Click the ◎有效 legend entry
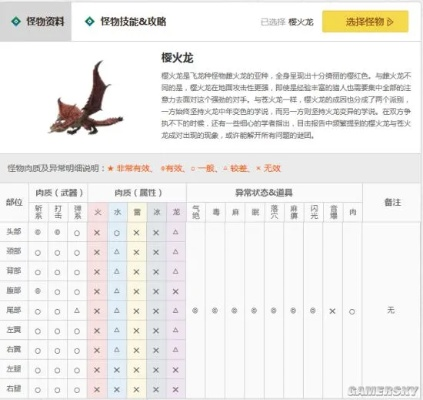This screenshot has width=423, height=400. pyautogui.click(x=172, y=168)
